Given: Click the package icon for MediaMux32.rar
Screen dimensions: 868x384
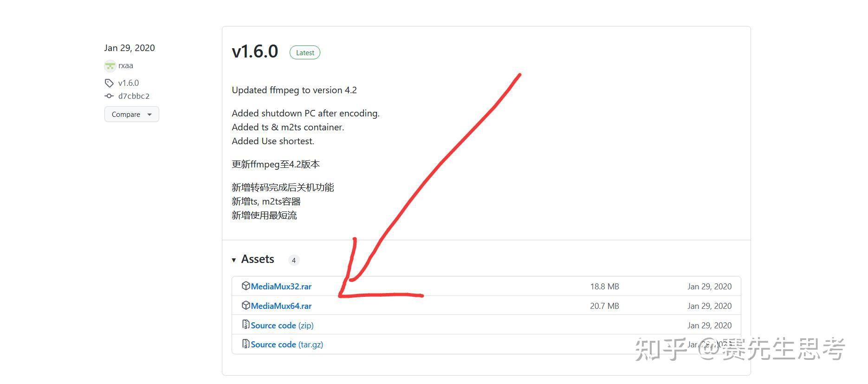Looking at the screenshot, I should click(246, 286).
